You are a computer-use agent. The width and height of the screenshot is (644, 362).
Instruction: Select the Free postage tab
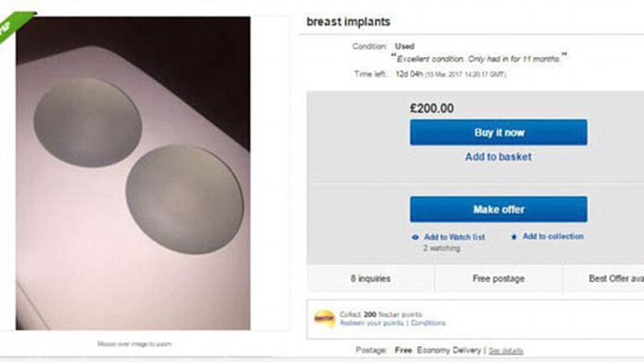pos(498,278)
